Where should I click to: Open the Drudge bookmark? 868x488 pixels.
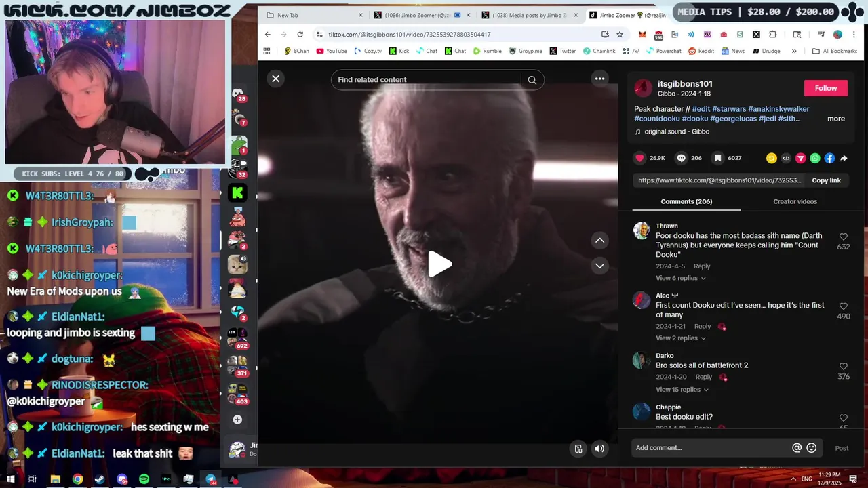pyautogui.click(x=766, y=51)
